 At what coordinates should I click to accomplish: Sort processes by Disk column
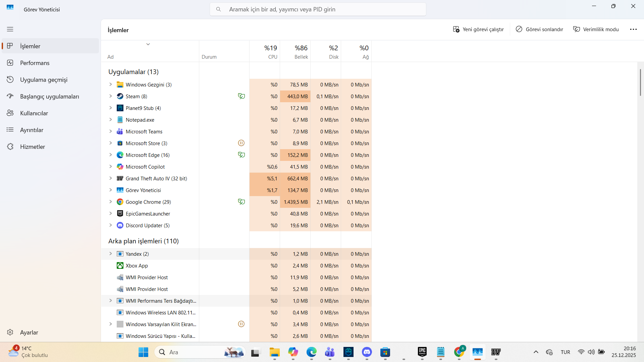point(326,52)
